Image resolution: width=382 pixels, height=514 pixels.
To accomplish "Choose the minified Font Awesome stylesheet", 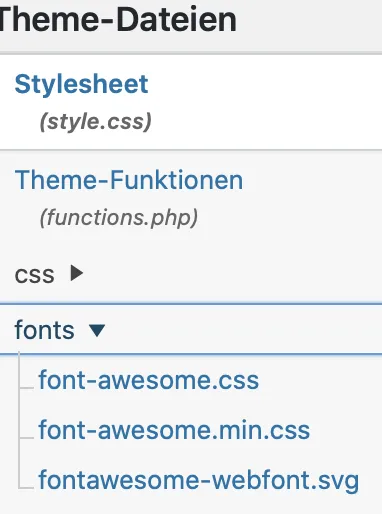I will (174, 430).
